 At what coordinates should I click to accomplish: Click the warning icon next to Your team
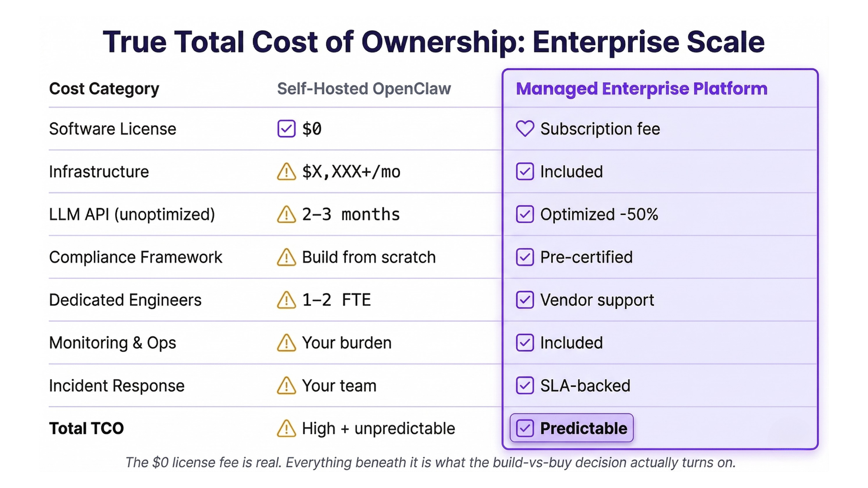point(286,386)
